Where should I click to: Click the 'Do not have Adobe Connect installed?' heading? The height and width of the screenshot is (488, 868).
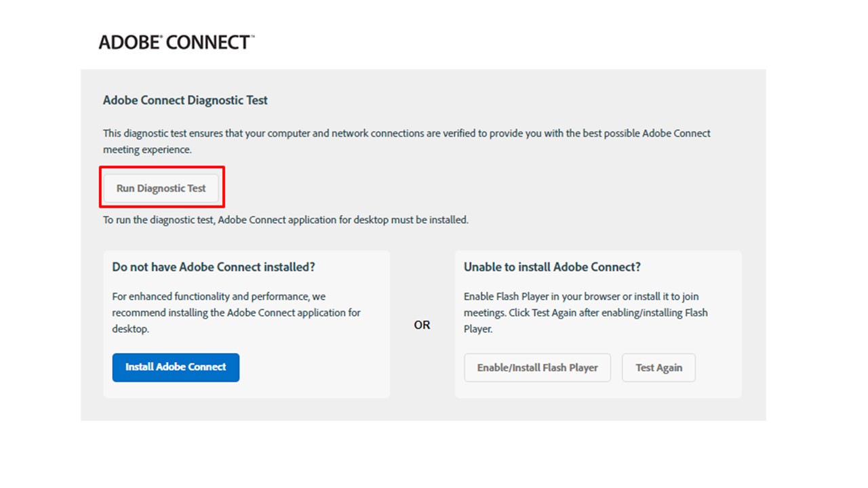pos(214,267)
